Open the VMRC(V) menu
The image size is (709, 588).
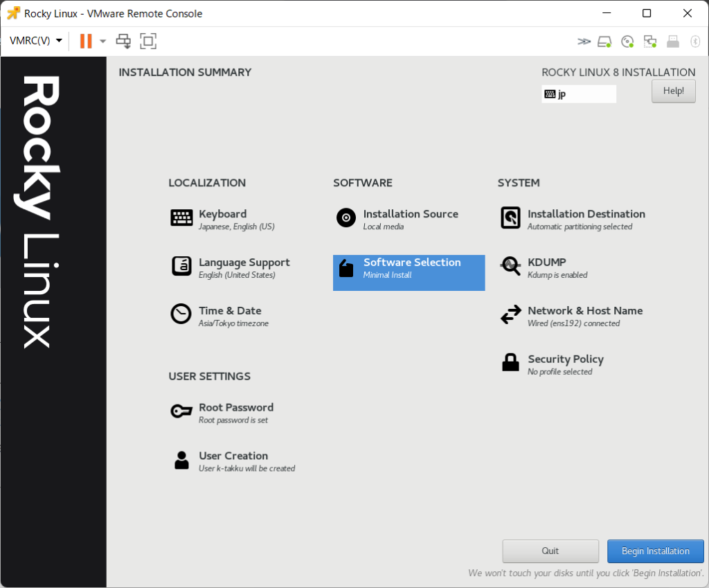tap(35, 41)
